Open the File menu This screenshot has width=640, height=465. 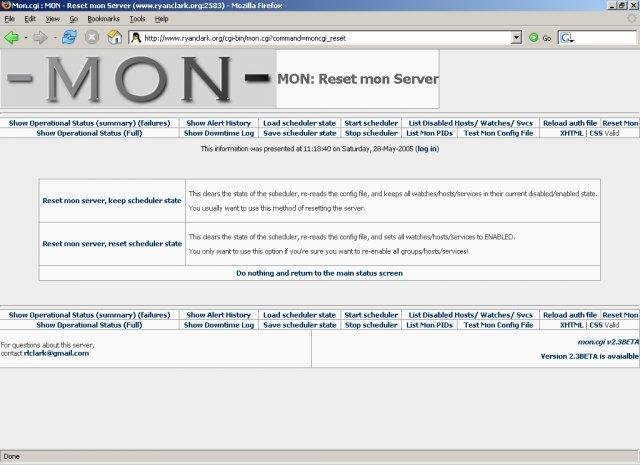[x=9, y=19]
